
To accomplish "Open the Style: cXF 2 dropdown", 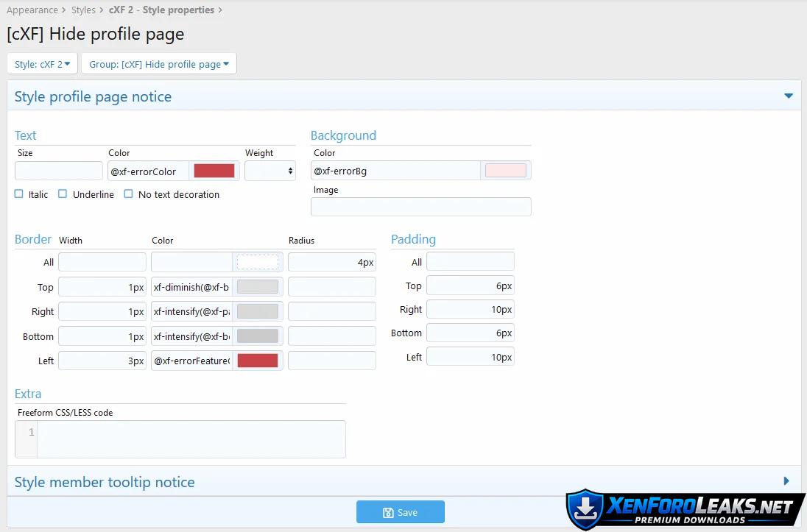I will (43, 64).
